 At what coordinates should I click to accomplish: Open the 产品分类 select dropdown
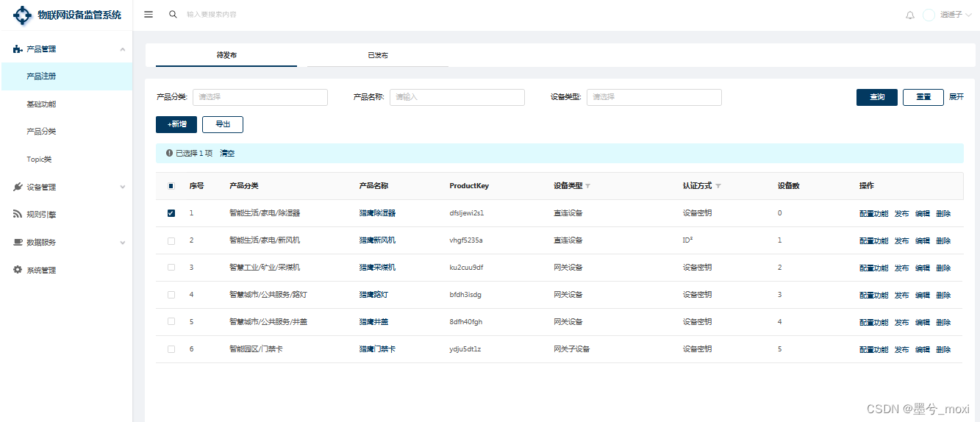[x=260, y=97]
